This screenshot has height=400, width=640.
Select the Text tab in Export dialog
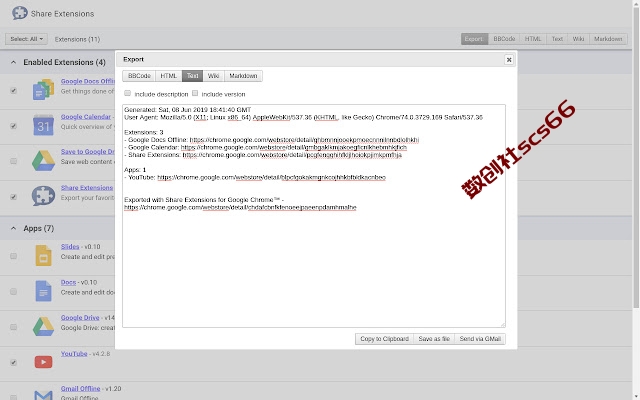(x=193, y=76)
